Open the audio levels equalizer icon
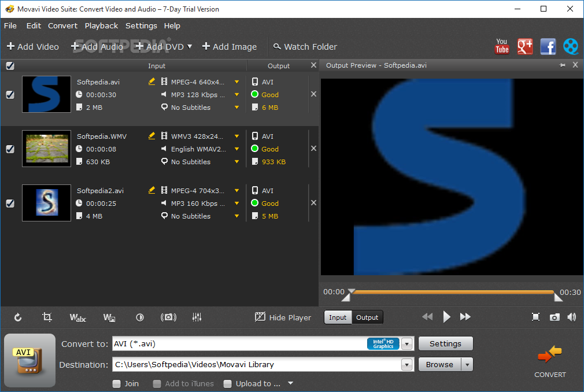 [x=197, y=317]
